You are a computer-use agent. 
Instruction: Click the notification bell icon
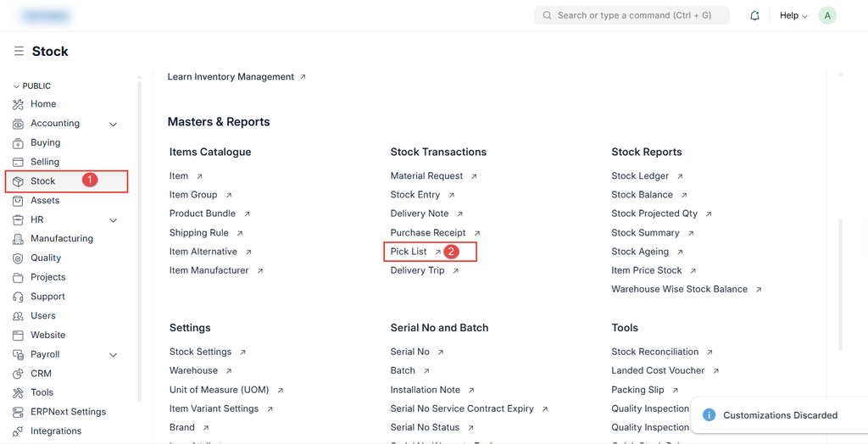click(x=754, y=15)
